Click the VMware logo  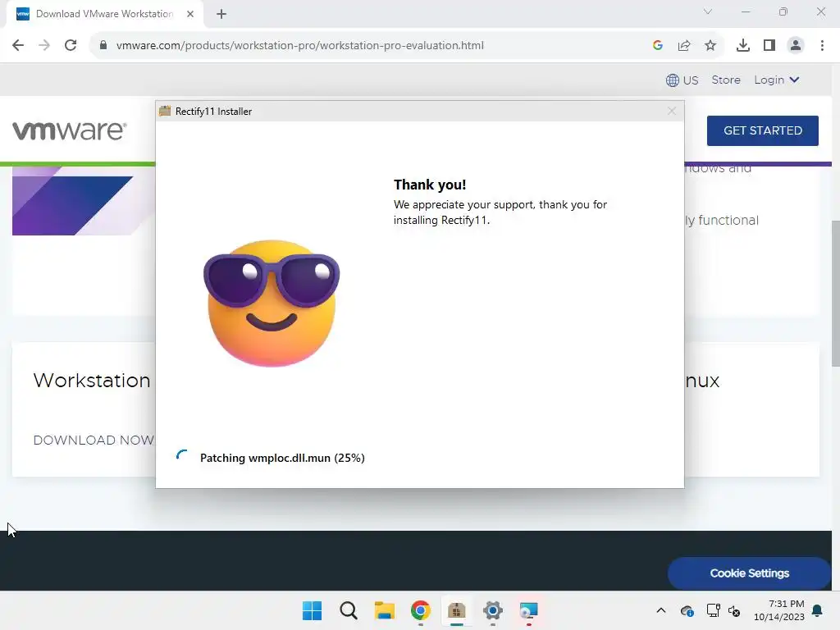click(70, 130)
